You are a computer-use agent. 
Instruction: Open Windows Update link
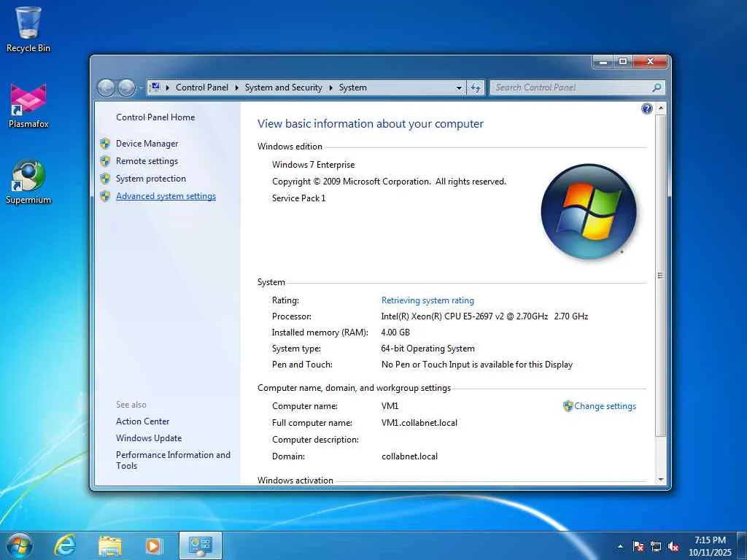[x=149, y=438]
